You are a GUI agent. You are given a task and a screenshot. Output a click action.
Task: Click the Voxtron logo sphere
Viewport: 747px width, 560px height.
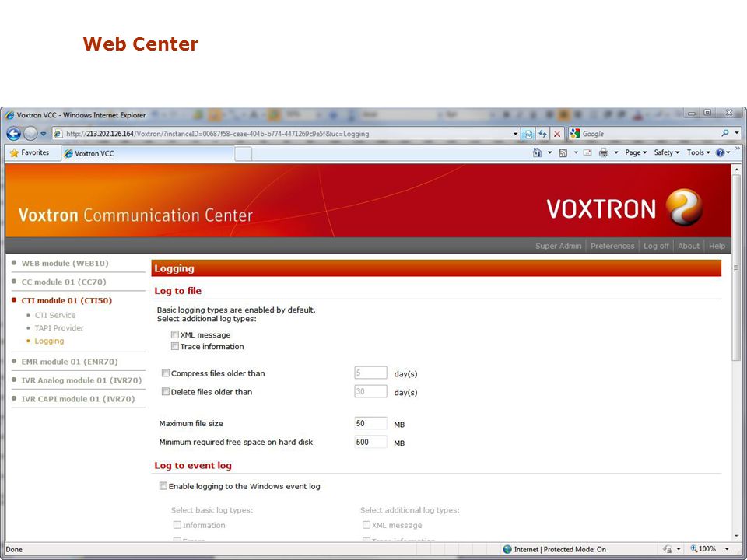[684, 207]
